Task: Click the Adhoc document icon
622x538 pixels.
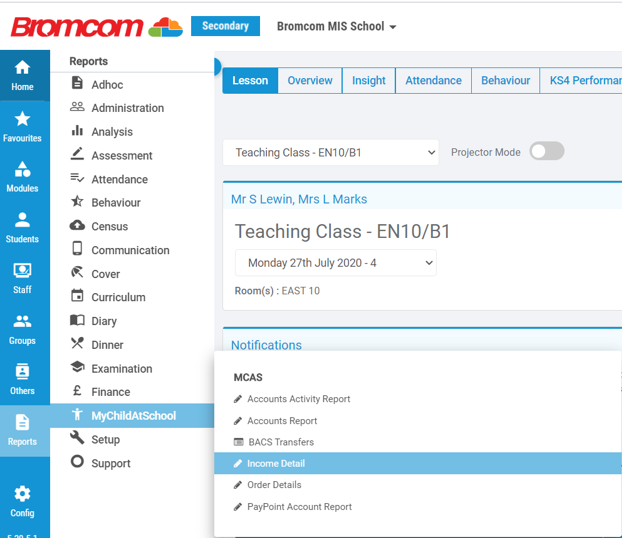Action: 77,83
